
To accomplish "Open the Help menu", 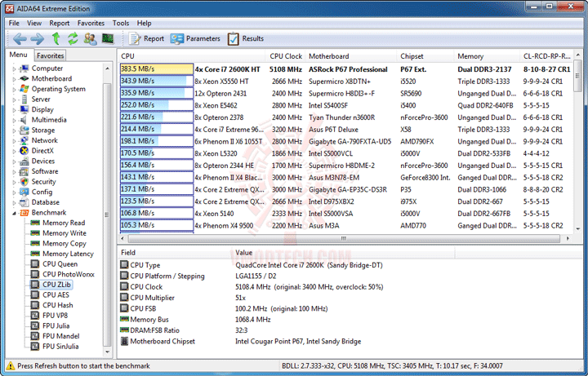I will point(144,23).
